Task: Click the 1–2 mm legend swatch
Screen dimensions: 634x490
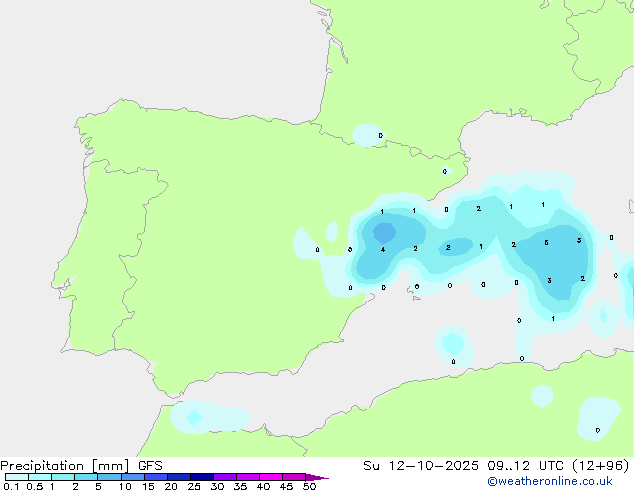Action: click(x=63, y=477)
